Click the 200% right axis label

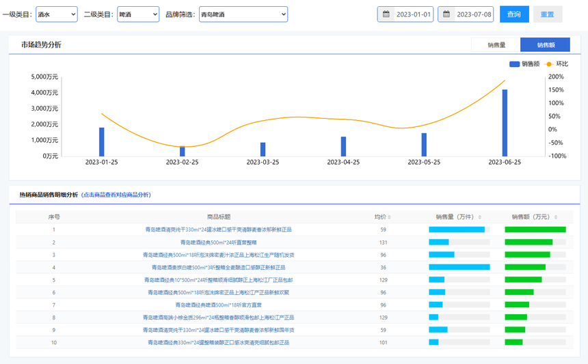(556, 76)
